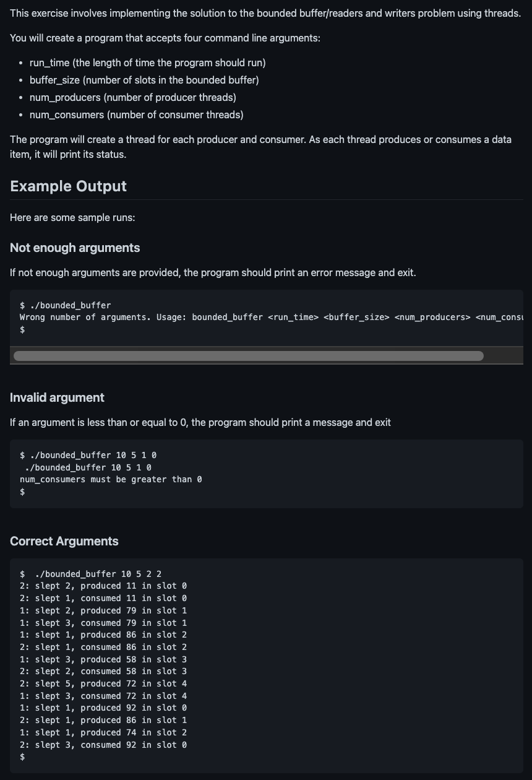Click "num_consumers must be greater than 0" output

[x=111, y=480]
